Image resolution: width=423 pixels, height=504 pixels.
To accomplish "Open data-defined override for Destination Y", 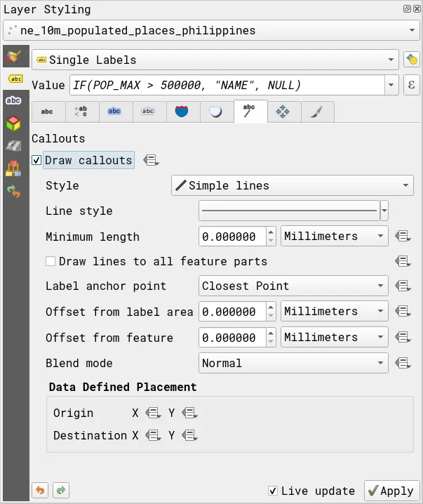I will pyautogui.click(x=189, y=435).
